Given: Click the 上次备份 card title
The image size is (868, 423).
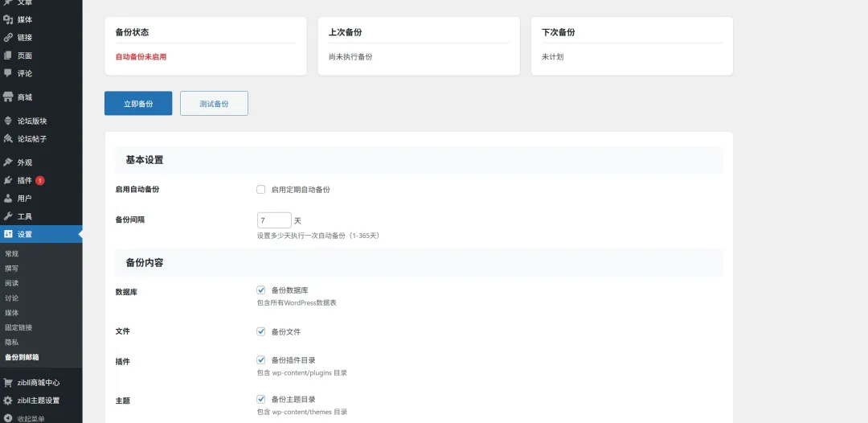Looking at the screenshot, I should pyautogui.click(x=345, y=32).
